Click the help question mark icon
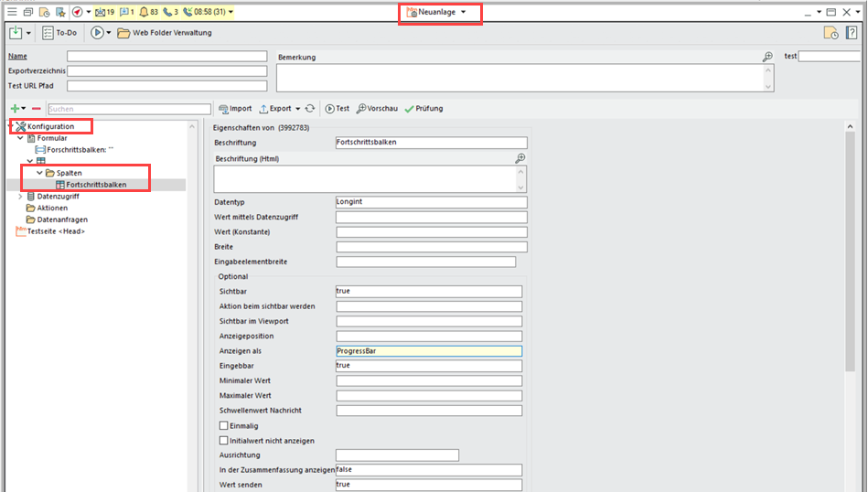This screenshot has height=492, width=868. pyautogui.click(x=852, y=33)
